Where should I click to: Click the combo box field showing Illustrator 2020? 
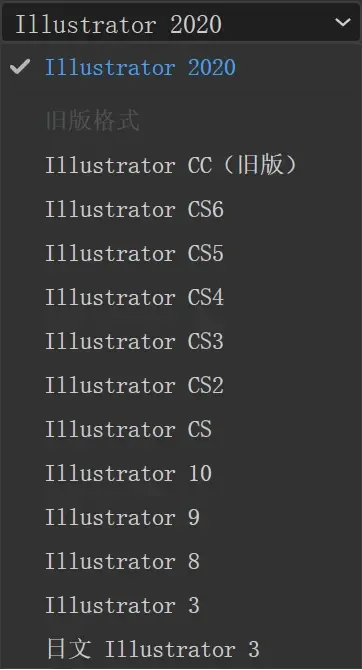point(181,22)
